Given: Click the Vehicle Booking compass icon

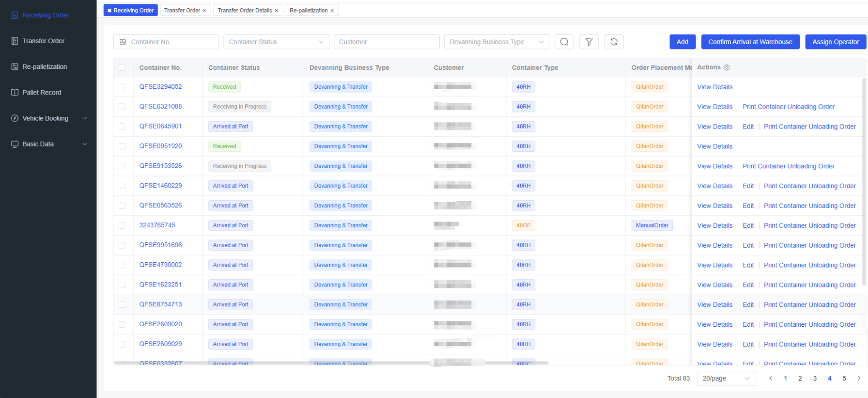Looking at the screenshot, I should coord(15,118).
